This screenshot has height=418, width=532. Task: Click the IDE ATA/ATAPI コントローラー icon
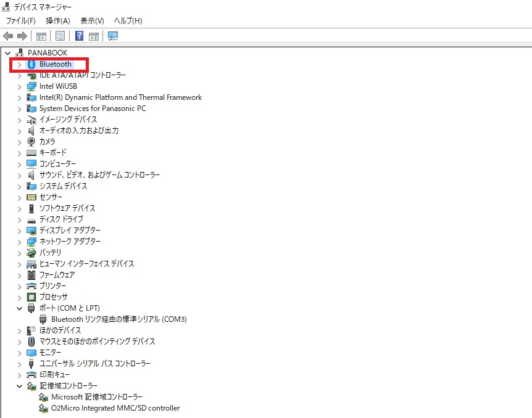click(x=31, y=76)
